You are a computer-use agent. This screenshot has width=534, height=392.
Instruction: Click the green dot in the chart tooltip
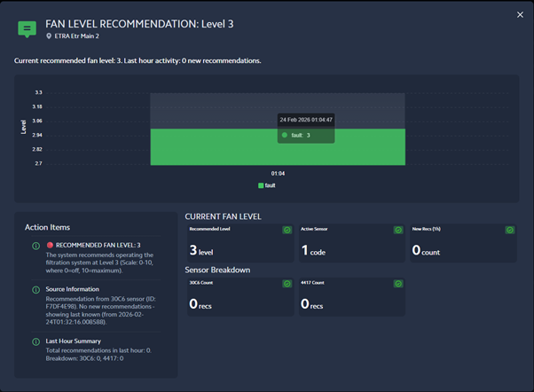coord(285,135)
